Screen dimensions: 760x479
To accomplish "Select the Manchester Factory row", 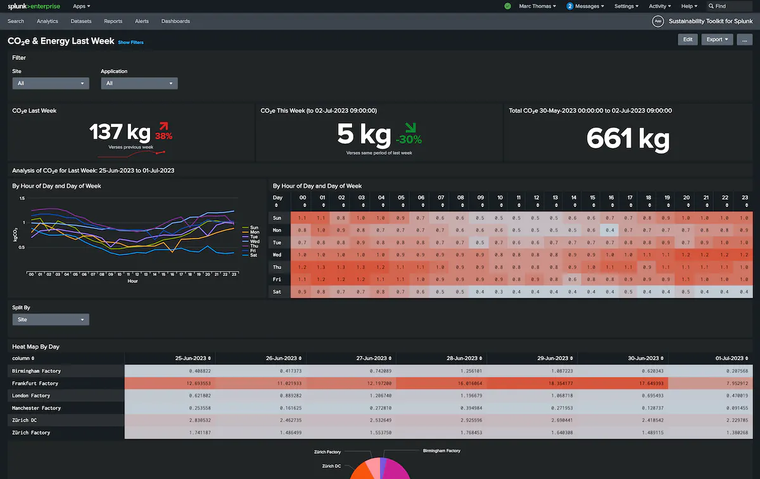I will (380, 408).
